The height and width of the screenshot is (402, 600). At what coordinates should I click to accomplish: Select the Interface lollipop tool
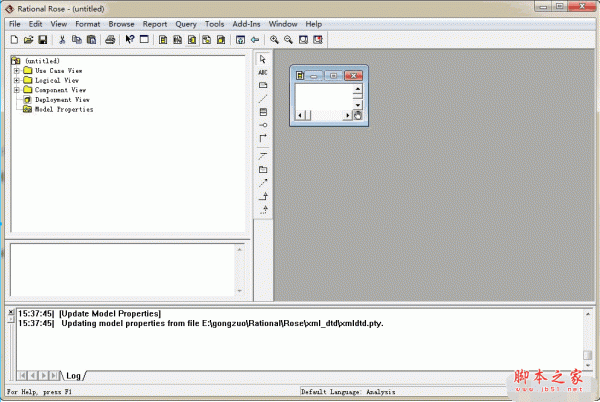pyautogui.click(x=262, y=125)
